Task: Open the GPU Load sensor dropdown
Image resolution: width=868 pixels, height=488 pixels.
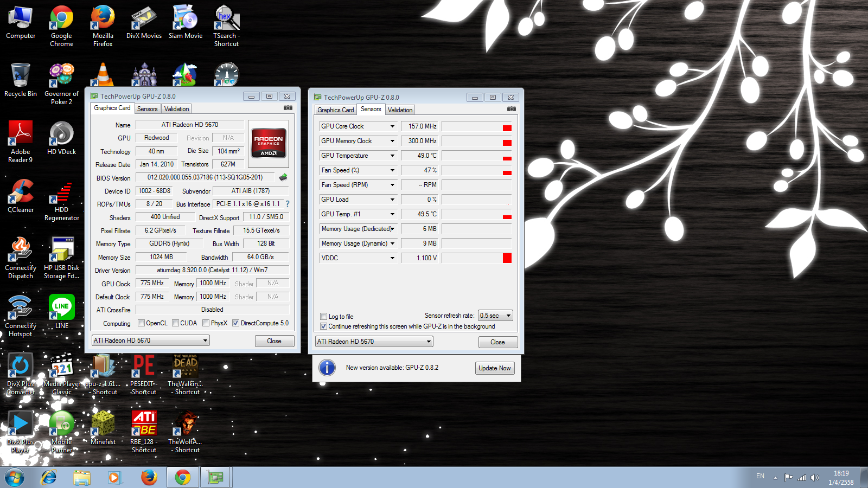Action: coord(393,200)
